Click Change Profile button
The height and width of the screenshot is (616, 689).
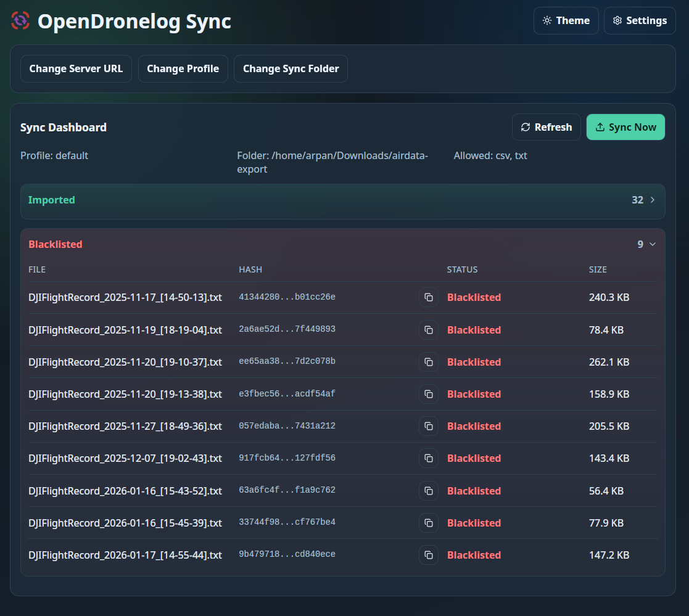point(183,68)
